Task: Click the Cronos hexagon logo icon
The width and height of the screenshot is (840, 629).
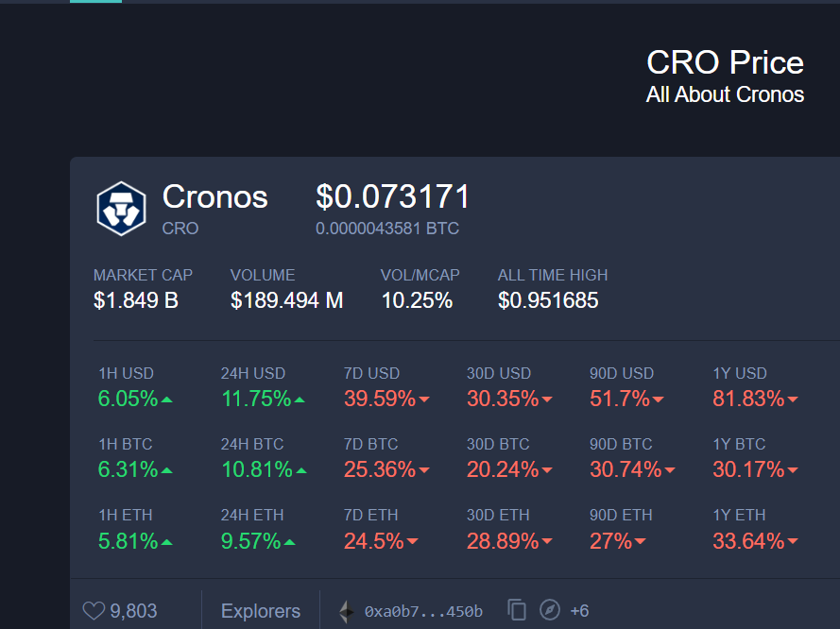Action: (121, 209)
